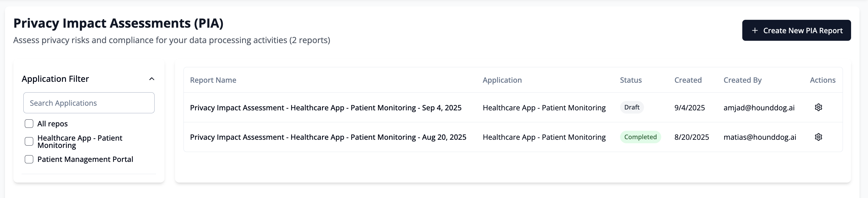Image resolution: width=868 pixels, height=198 pixels.
Task: Click Create New PIA Report button
Action: click(x=796, y=31)
